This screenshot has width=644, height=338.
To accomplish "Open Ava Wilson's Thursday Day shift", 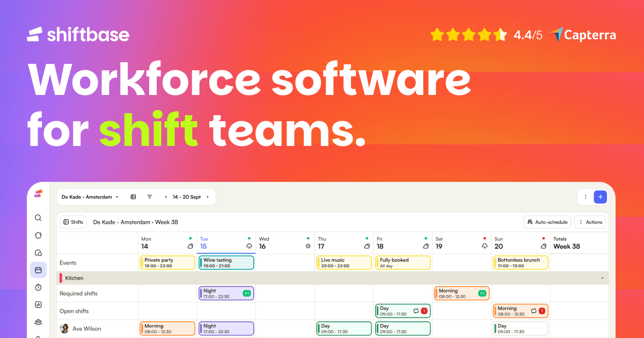I will tap(344, 328).
